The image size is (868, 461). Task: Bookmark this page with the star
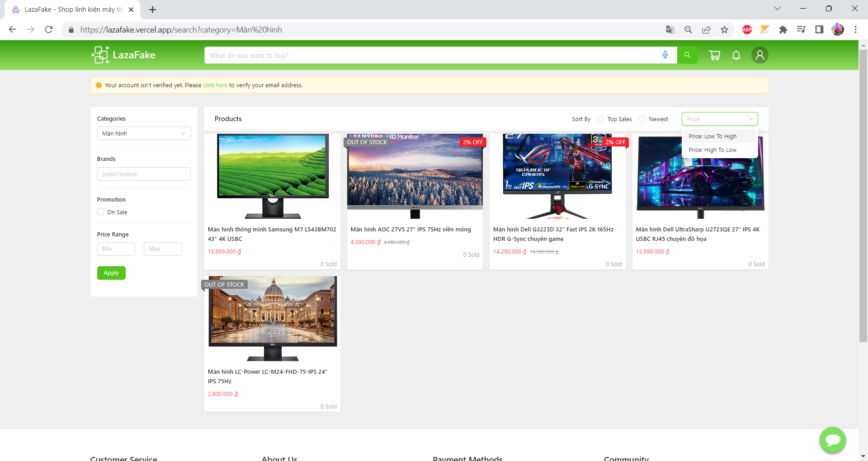724,29
